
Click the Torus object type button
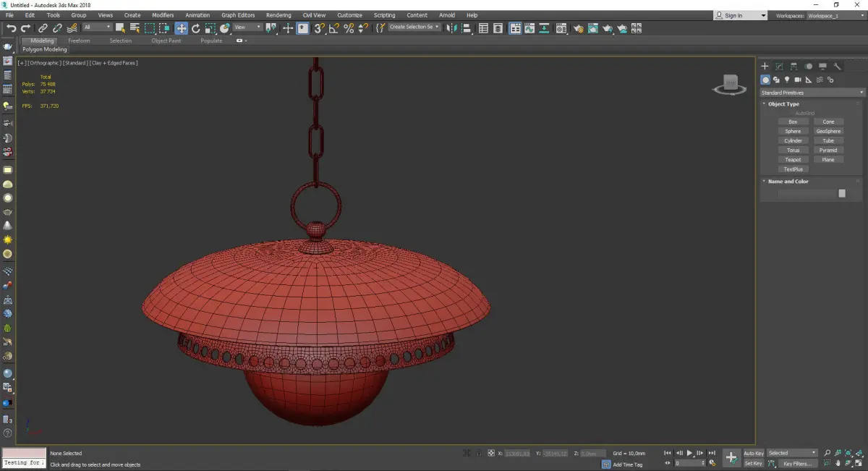click(793, 150)
